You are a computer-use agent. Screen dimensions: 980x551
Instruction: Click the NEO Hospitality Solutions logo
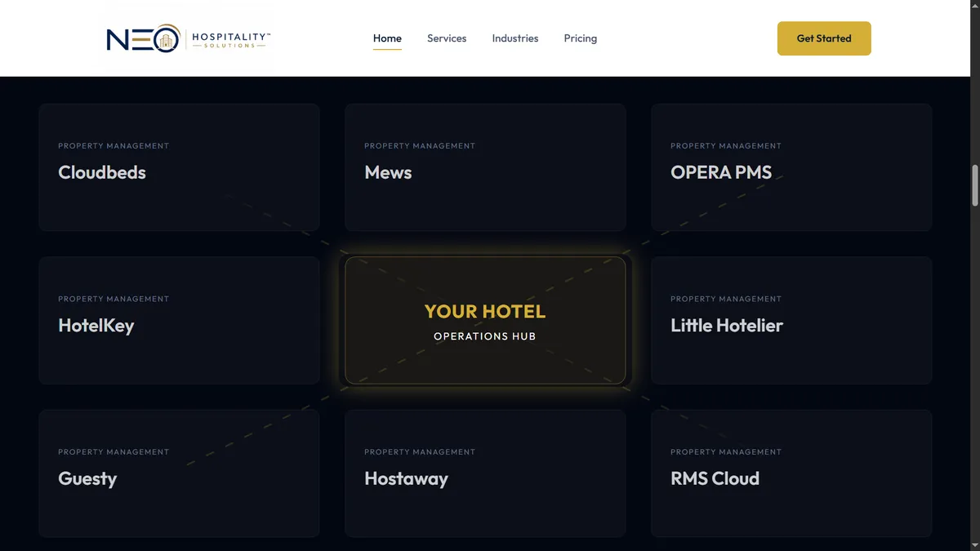(x=189, y=38)
